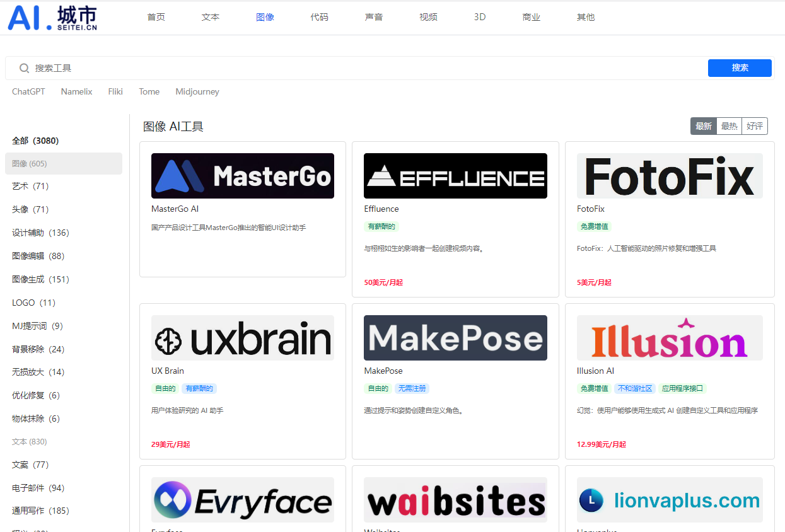Switch to the 视频 navigation tab
Viewport: 785px width, 532px height.
tap(428, 17)
